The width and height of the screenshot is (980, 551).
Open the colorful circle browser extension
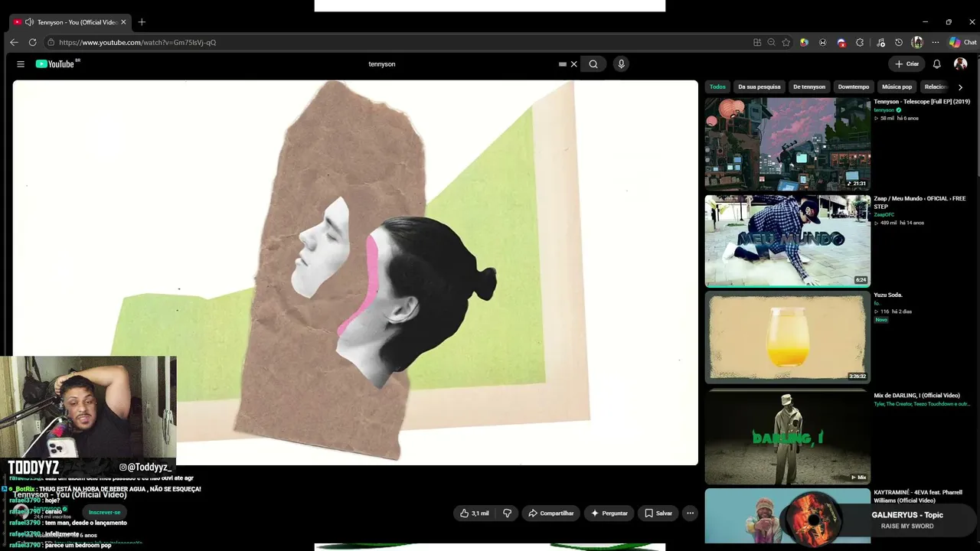[x=804, y=42]
